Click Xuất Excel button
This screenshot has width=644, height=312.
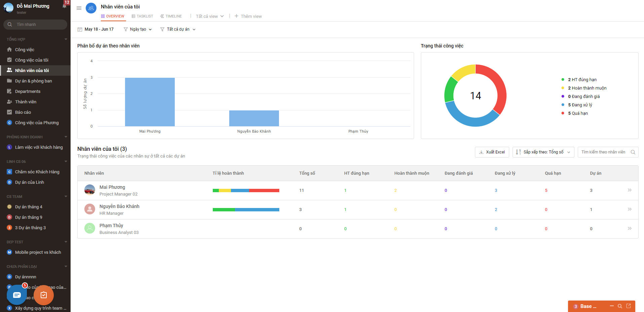(492, 152)
